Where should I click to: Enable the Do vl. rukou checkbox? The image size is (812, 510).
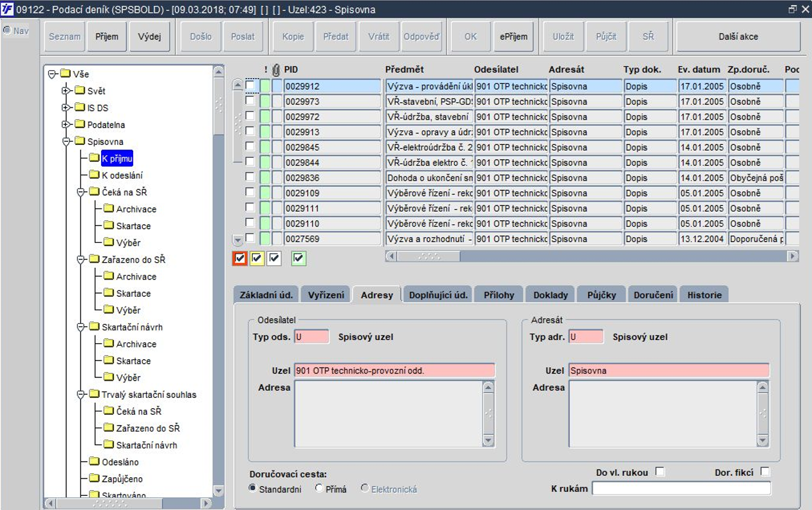(660, 472)
